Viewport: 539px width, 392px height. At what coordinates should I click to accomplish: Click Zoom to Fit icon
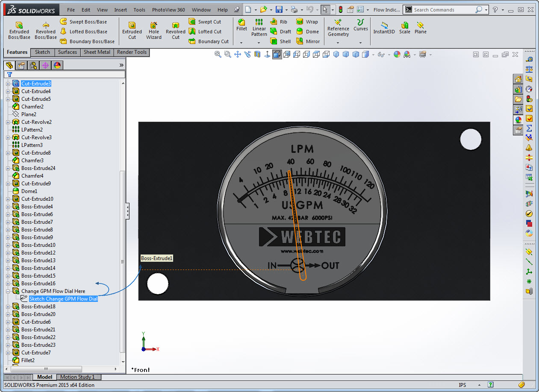pyautogui.click(x=218, y=54)
